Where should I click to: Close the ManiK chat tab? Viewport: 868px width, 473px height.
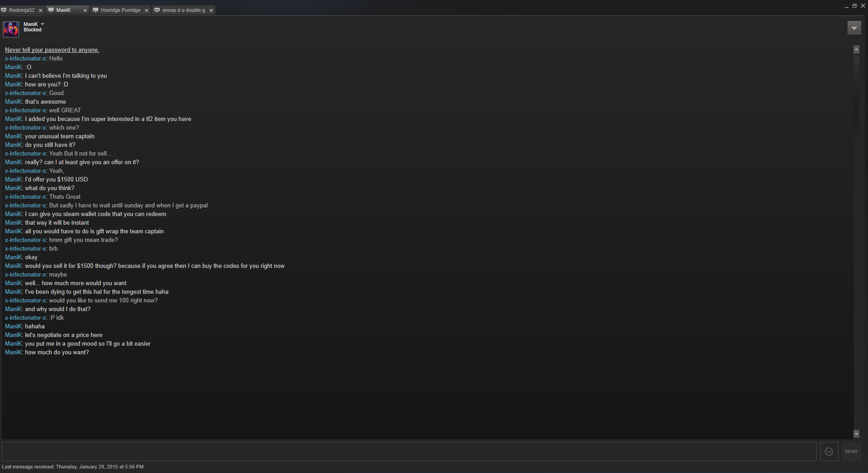[85, 10]
